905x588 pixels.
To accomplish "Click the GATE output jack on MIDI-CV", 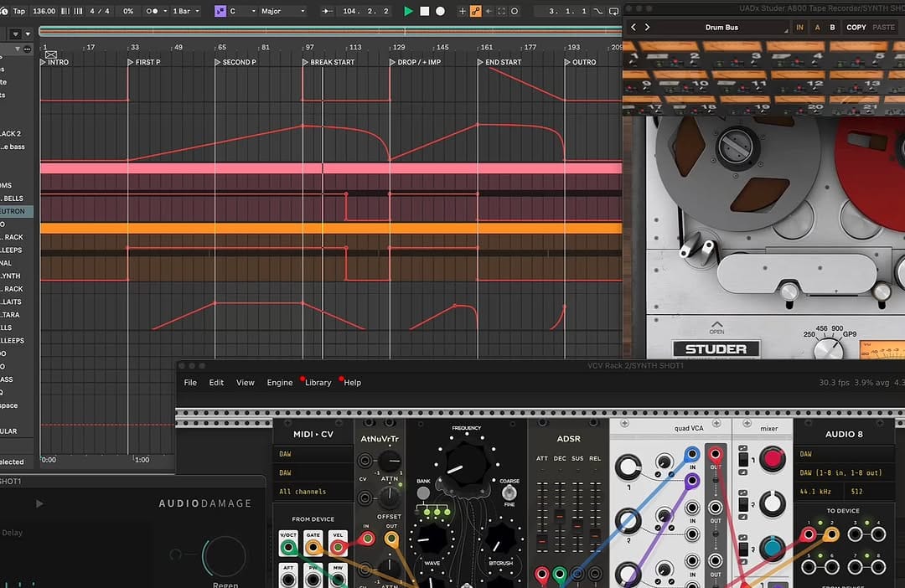I will click(313, 548).
